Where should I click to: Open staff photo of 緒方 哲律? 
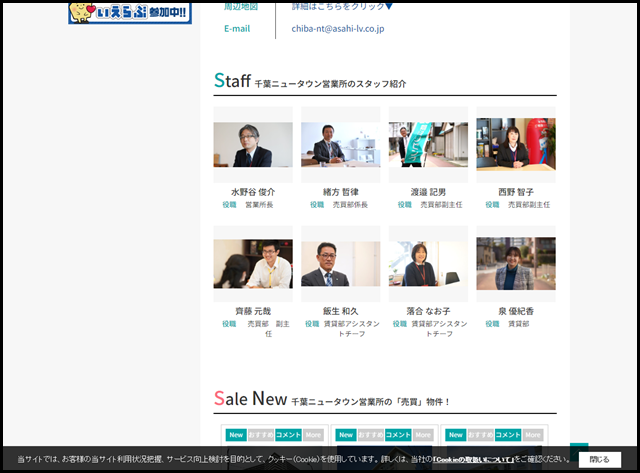click(x=341, y=144)
